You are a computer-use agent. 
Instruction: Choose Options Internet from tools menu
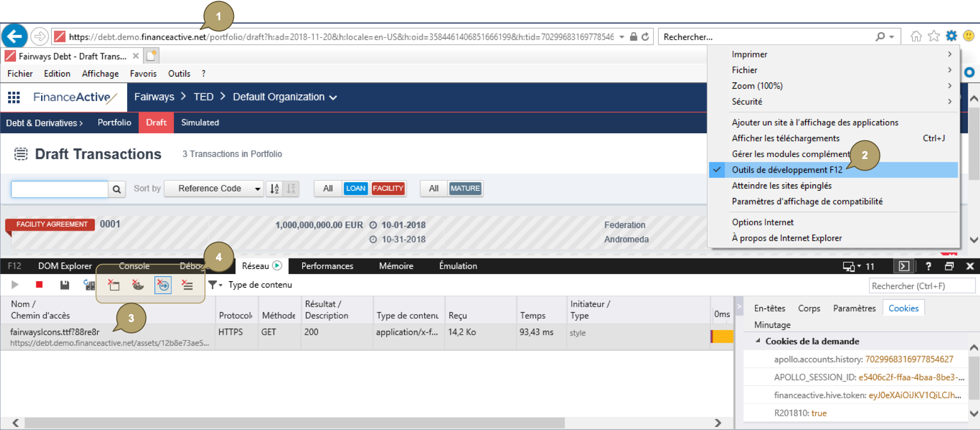click(833, 222)
